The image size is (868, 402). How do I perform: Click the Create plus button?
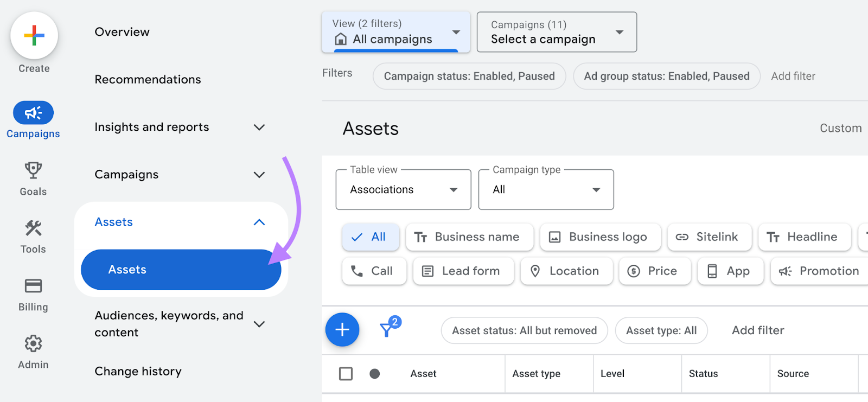click(34, 36)
